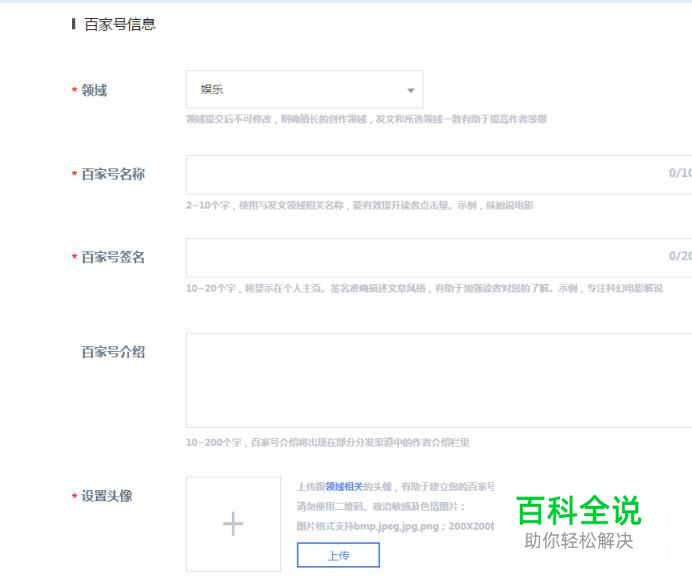Focus the 百家号名称 input field
The height and width of the screenshot is (585, 692).
point(439,174)
